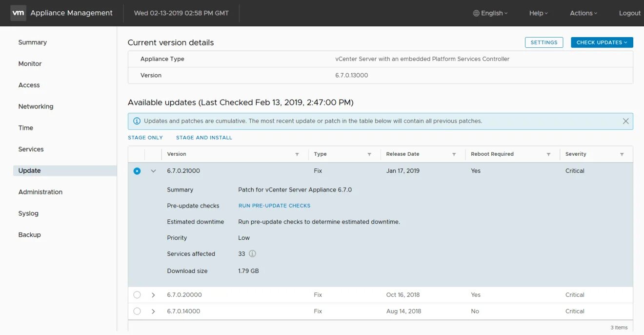Expand the 6.7.0.20000 update row

tap(153, 295)
